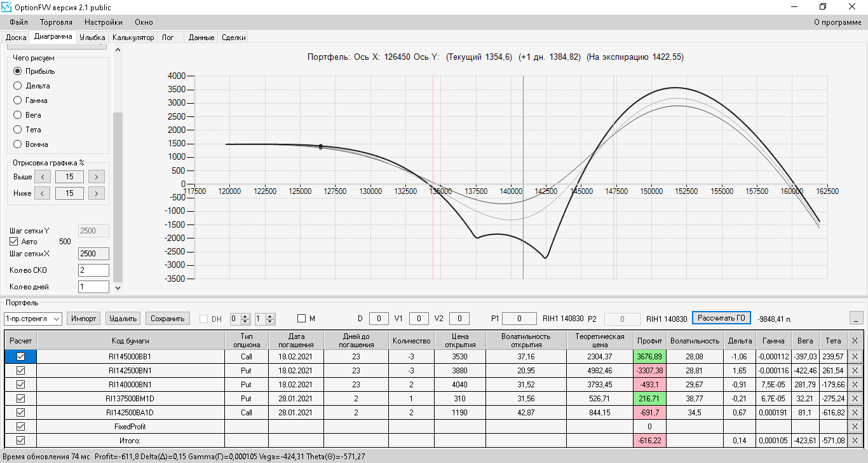The width and height of the screenshot is (868, 463).
Task: Click the Импорт button
Action: click(83, 319)
